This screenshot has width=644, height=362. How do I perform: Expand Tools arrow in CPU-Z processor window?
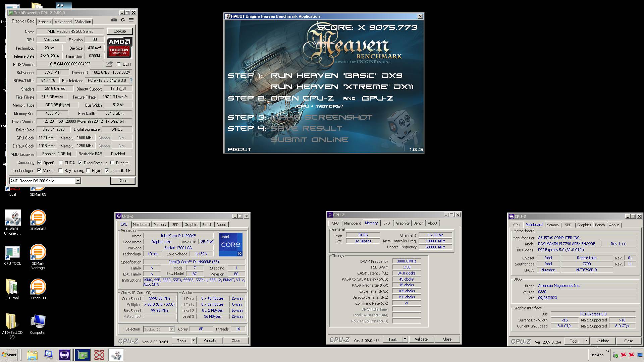[x=194, y=341]
